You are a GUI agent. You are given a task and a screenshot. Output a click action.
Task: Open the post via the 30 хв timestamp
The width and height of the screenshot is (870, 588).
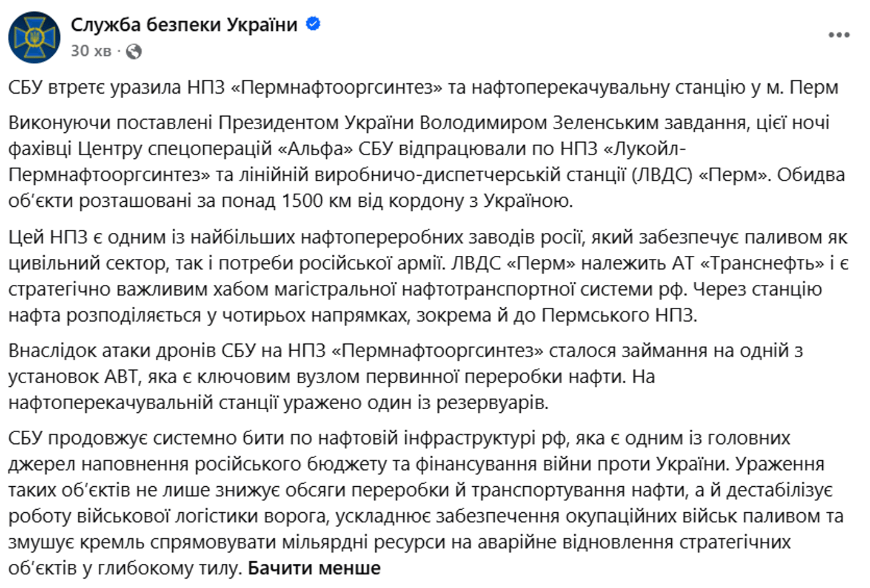tap(91, 51)
